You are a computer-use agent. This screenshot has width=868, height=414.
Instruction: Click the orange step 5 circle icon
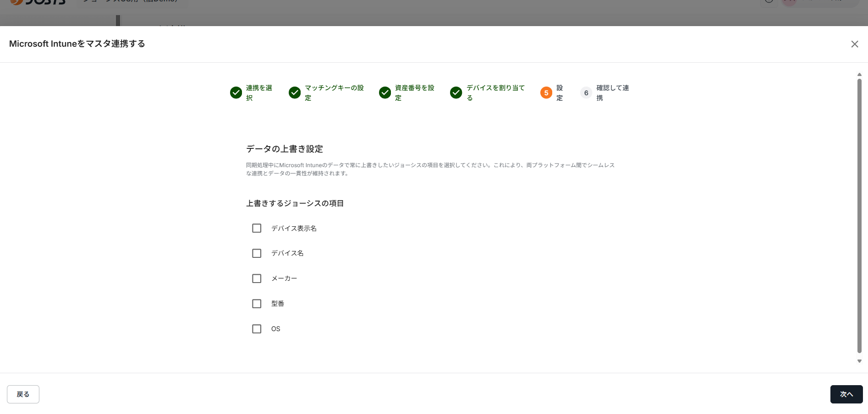coord(546,93)
